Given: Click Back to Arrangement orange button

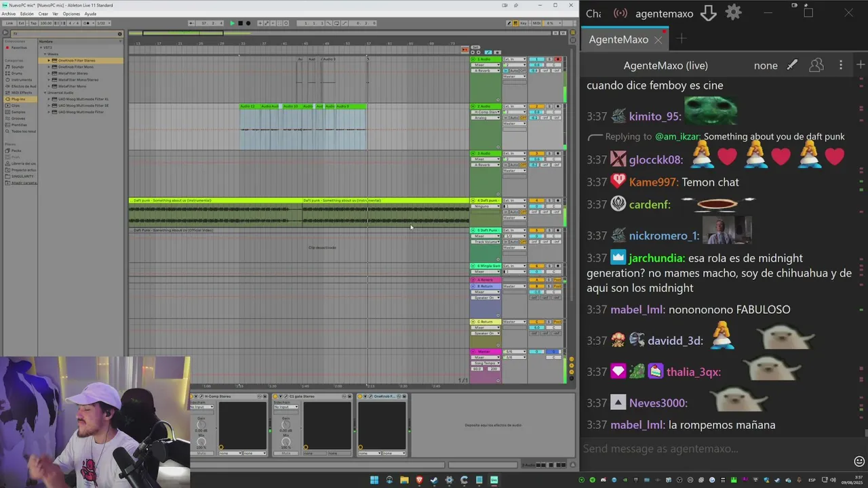Looking at the screenshot, I should tap(465, 48).
